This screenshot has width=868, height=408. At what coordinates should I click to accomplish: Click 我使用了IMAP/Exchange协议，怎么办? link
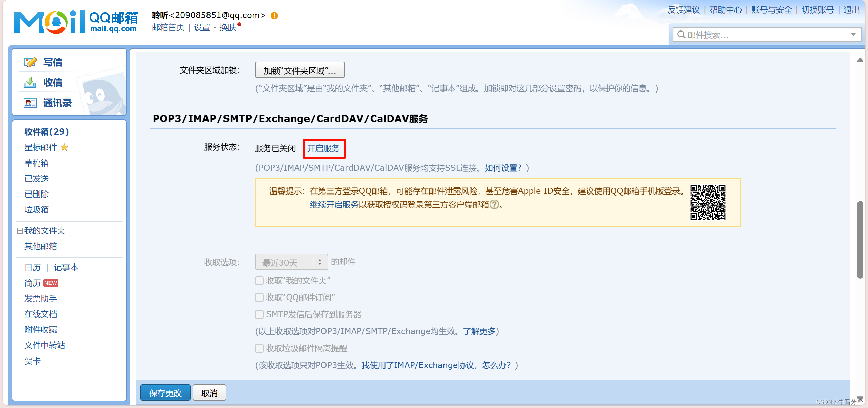pos(436,365)
